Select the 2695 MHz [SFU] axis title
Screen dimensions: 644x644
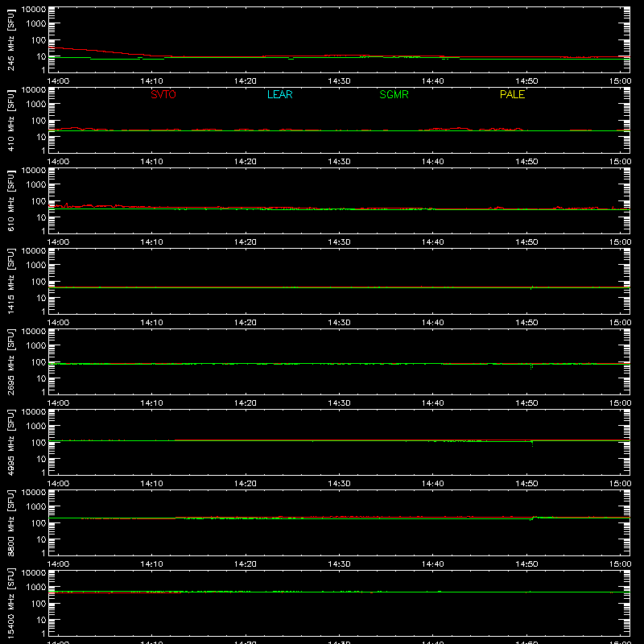(10, 361)
